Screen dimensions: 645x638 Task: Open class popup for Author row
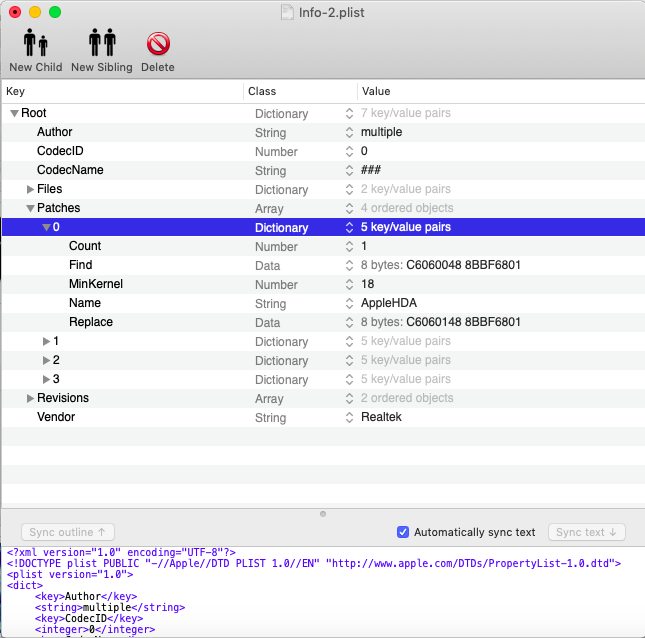point(349,132)
